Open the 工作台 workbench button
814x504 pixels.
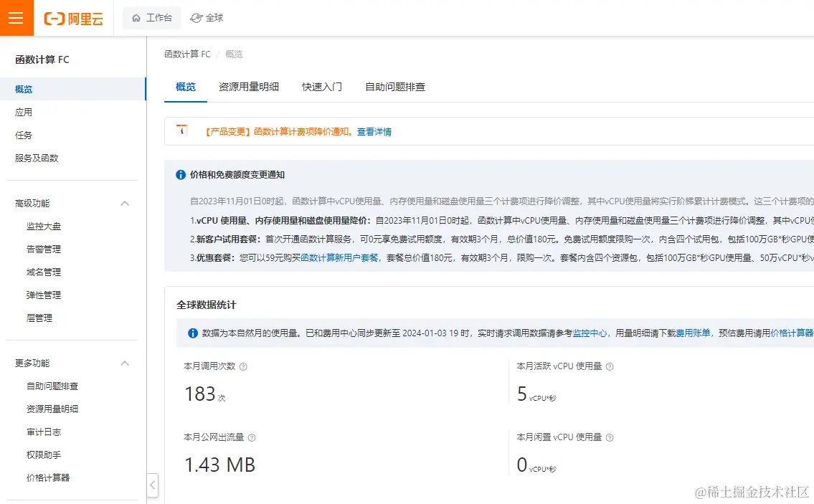point(151,18)
